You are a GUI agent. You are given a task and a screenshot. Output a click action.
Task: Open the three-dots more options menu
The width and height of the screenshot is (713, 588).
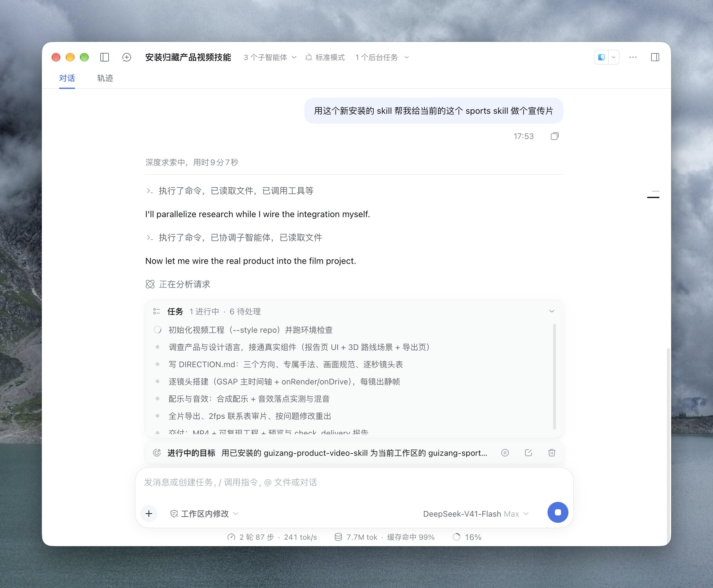tap(633, 57)
